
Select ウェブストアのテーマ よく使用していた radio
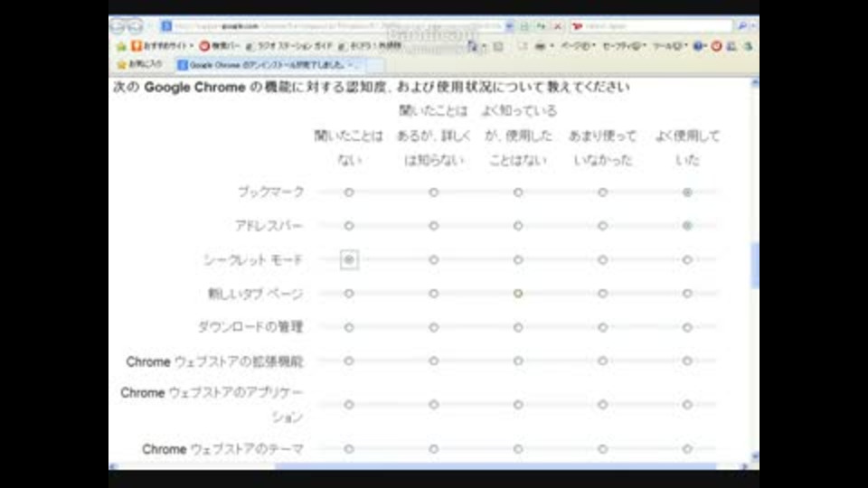(x=687, y=449)
